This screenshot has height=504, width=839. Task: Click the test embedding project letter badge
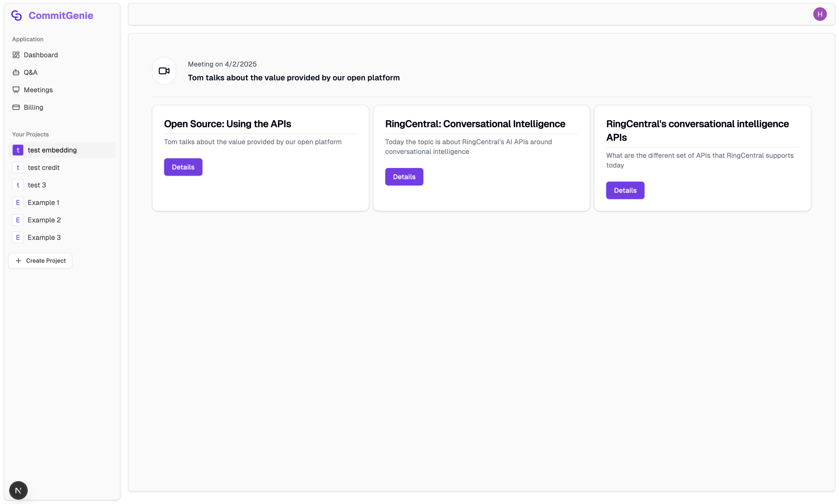[x=18, y=150]
